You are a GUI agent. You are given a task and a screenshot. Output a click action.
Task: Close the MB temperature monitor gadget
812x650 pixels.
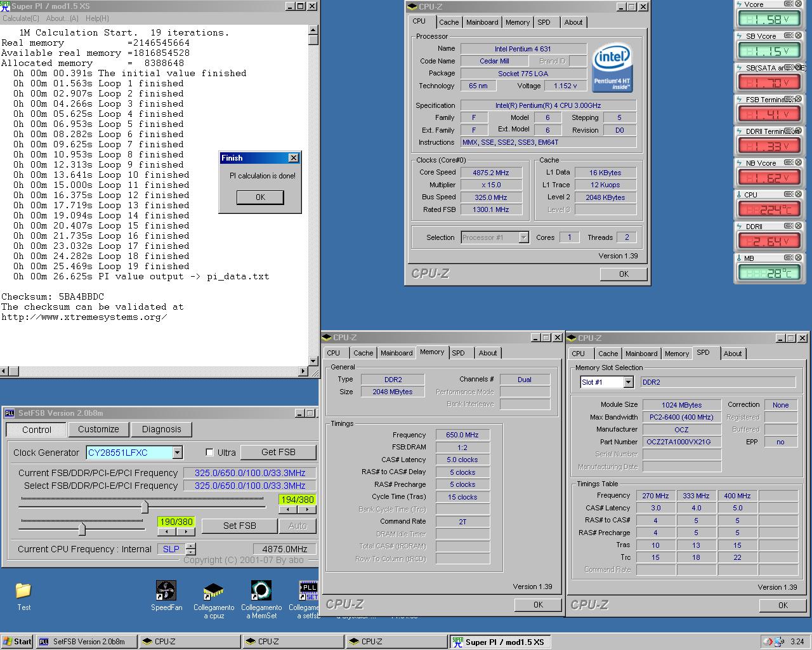tap(798, 258)
